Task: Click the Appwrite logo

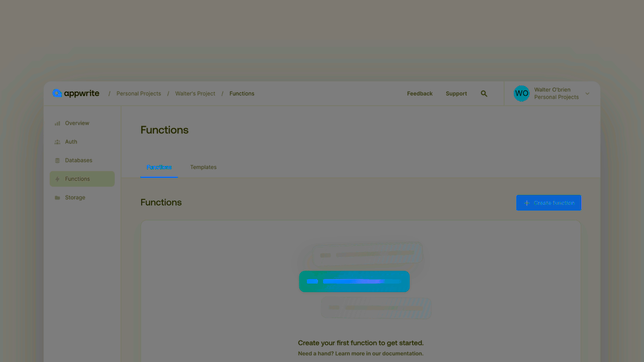Action: point(75,93)
